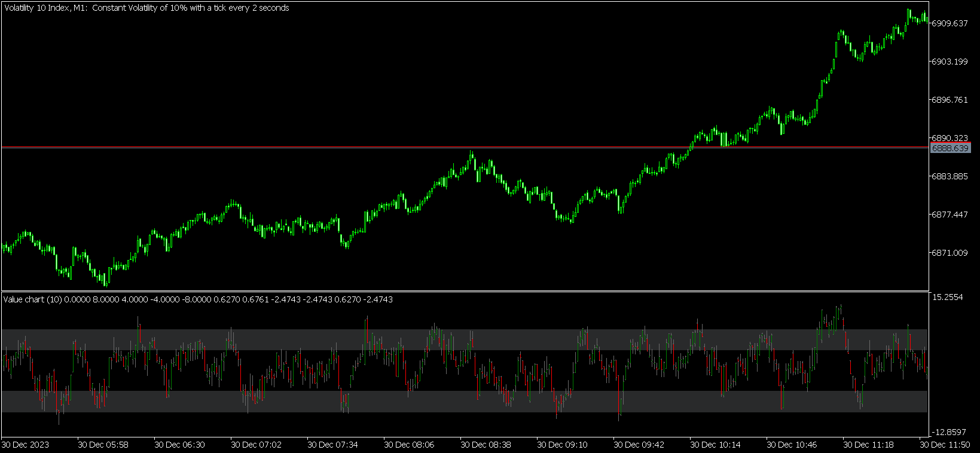Click indicator scale value 15.2554
The width and height of the screenshot is (980, 453).
tap(948, 297)
